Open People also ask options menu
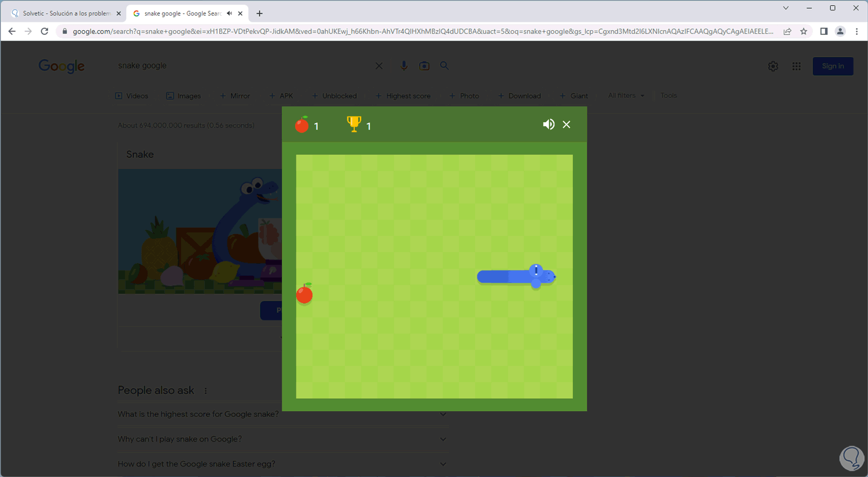This screenshot has width=868, height=477. coord(205,391)
